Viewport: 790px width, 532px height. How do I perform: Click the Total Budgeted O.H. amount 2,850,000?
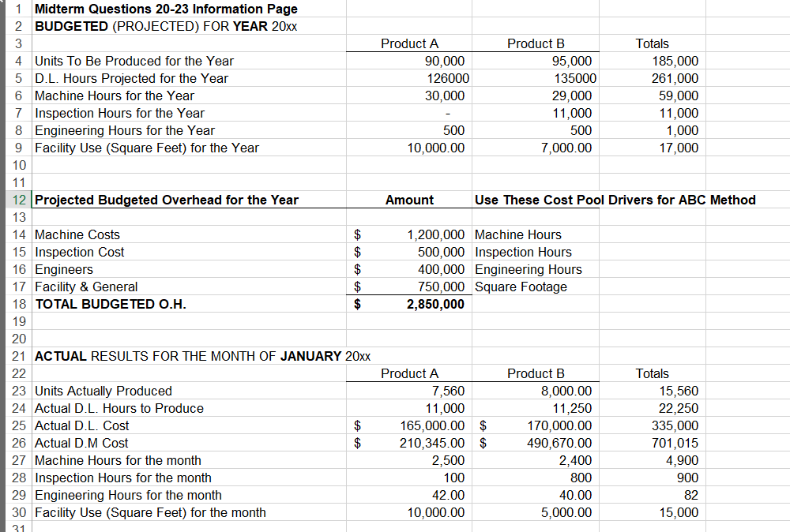coord(435,304)
